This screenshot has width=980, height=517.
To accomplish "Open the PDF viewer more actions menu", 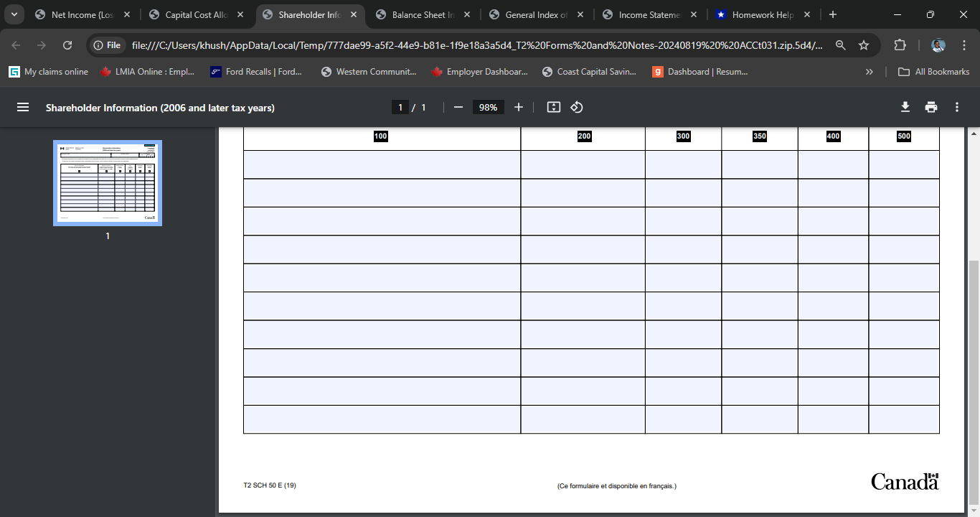I will tap(957, 107).
